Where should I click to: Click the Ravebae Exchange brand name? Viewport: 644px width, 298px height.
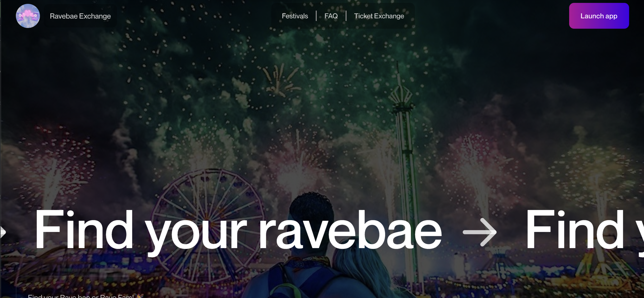click(80, 16)
